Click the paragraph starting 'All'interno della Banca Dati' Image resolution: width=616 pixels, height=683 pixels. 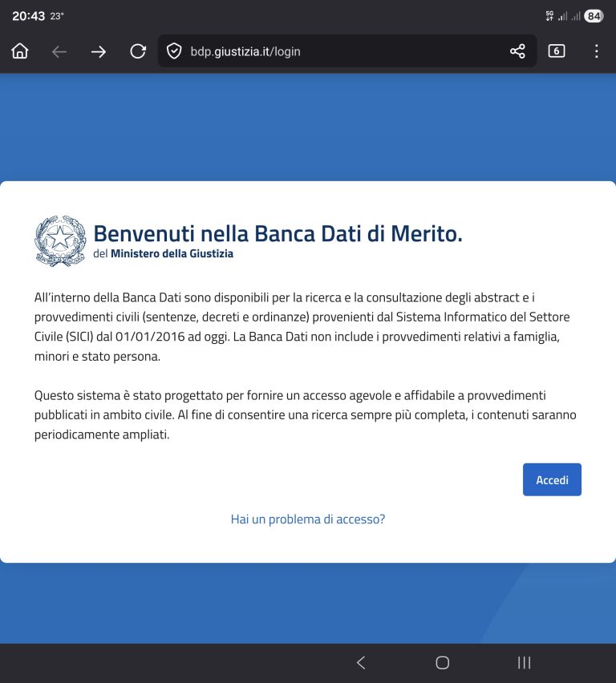pos(302,327)
